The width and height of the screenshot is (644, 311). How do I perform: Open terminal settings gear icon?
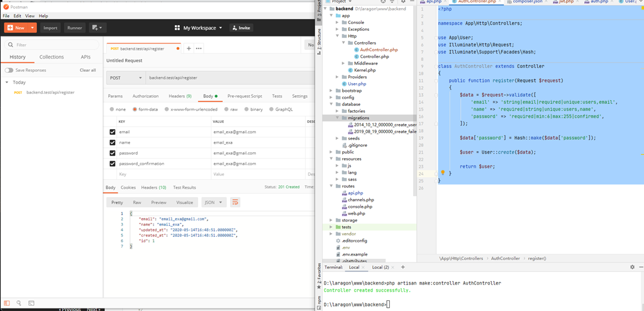point(633,267)
